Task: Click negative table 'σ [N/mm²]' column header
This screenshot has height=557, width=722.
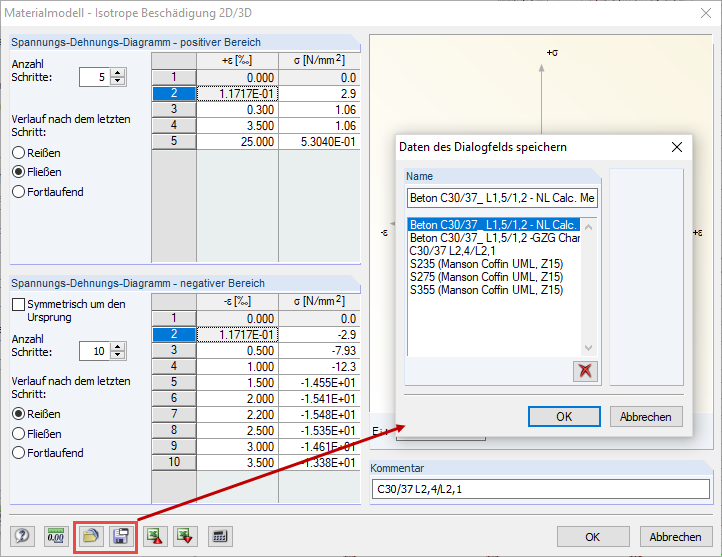Action: (319, 302)
